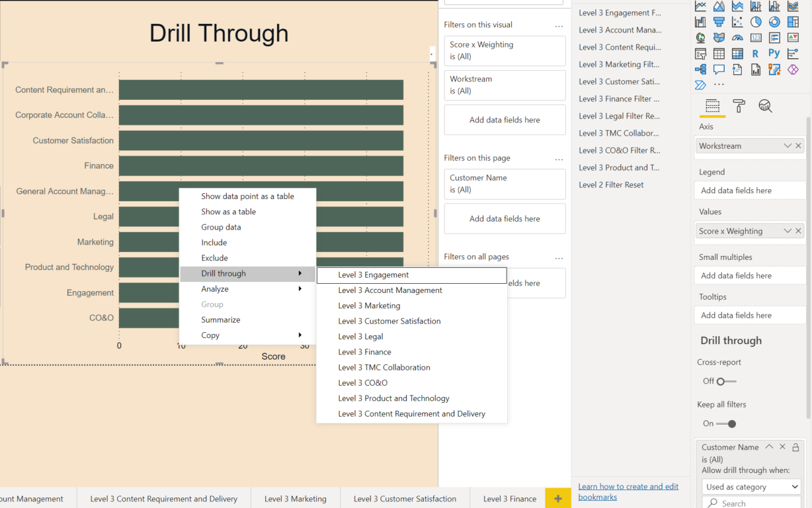Expand Score x Weighting dropdown in Values

[787, 232]
